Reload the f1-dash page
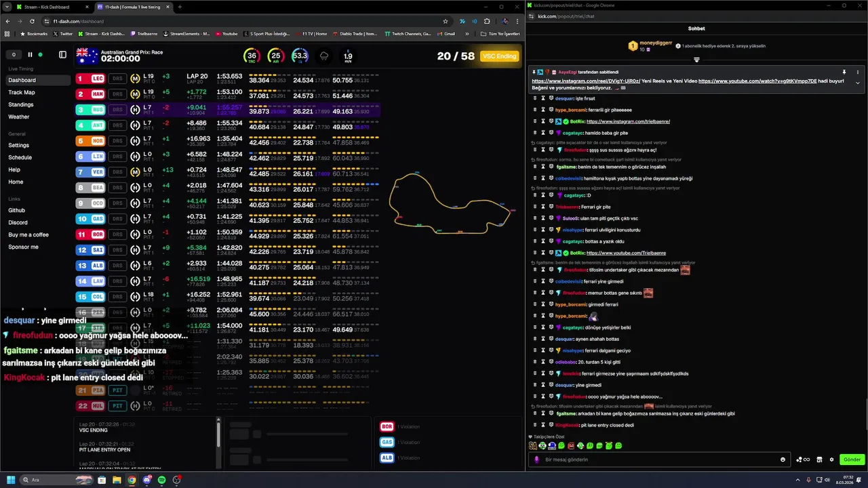Image resolution: width=868 pixels, height=488 pixels. tap(32, 21)
